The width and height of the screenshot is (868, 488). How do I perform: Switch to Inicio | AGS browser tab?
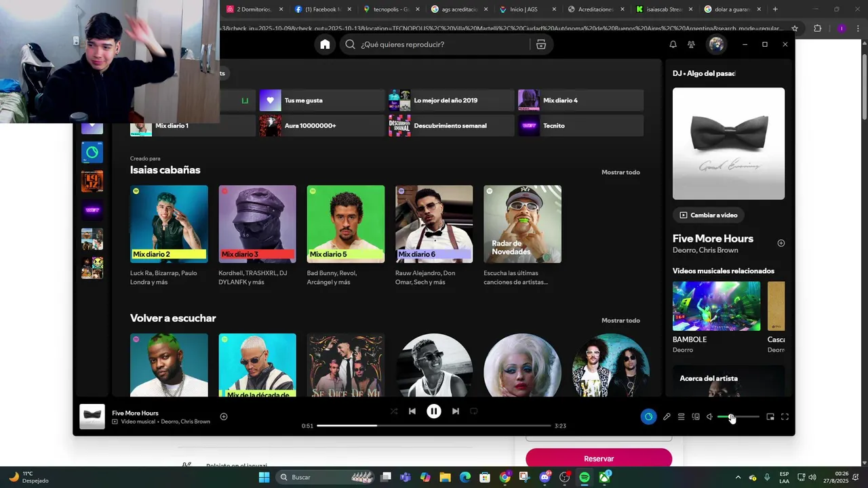pyautogui.click(x=528, y=9)
